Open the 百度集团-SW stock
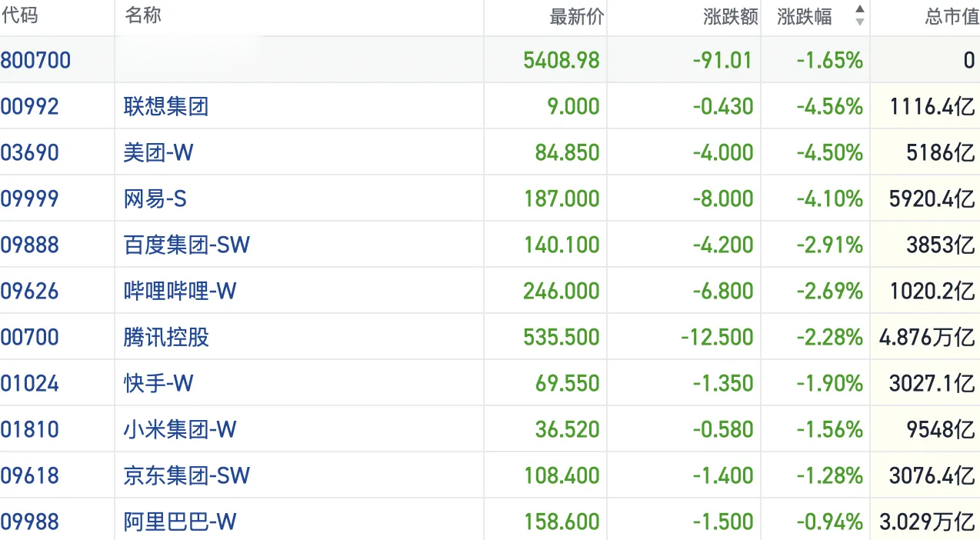 point(187,245)
